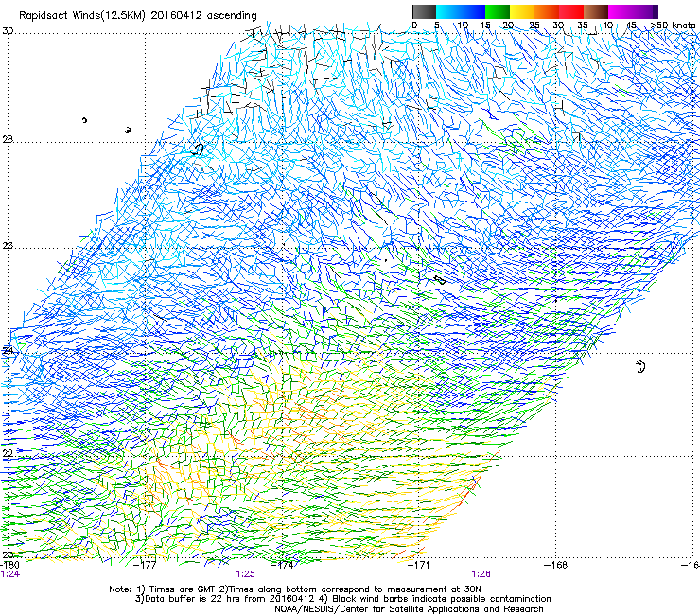Click the purple '1:24' time label
This screenshot has width=700, height=615.
(10, 574)
